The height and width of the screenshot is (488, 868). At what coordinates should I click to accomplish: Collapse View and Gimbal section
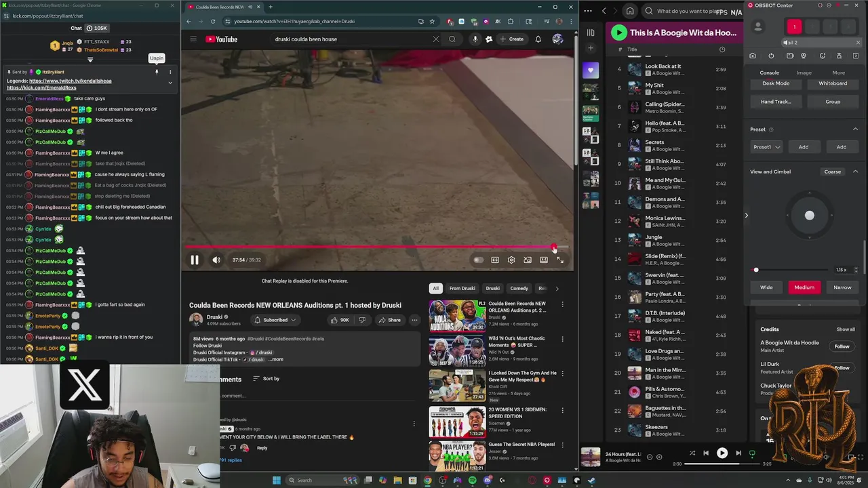pos(855,171)
